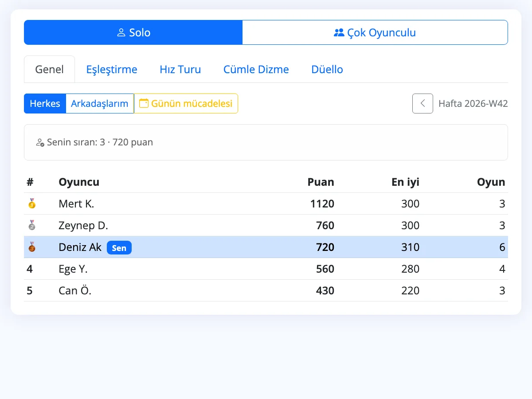Go to the Cümle Dizme tab
Image resolution: width=532 pixels, height=399 pixels.
coord(256,69)
